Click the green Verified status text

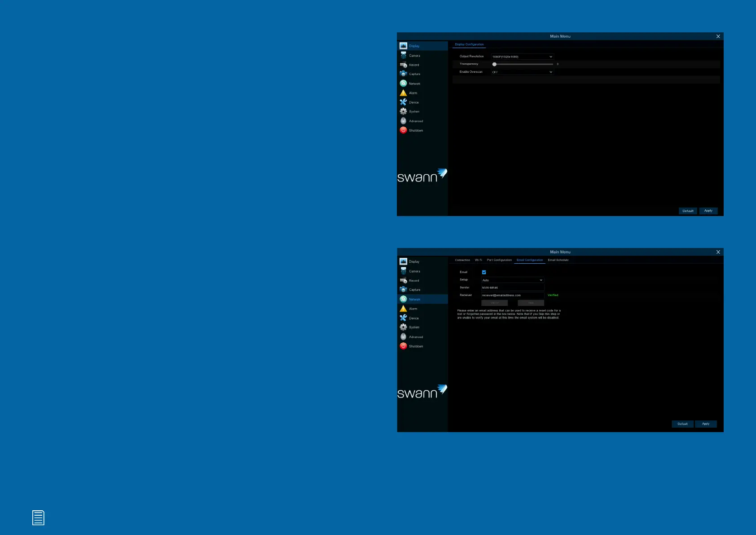553,295
